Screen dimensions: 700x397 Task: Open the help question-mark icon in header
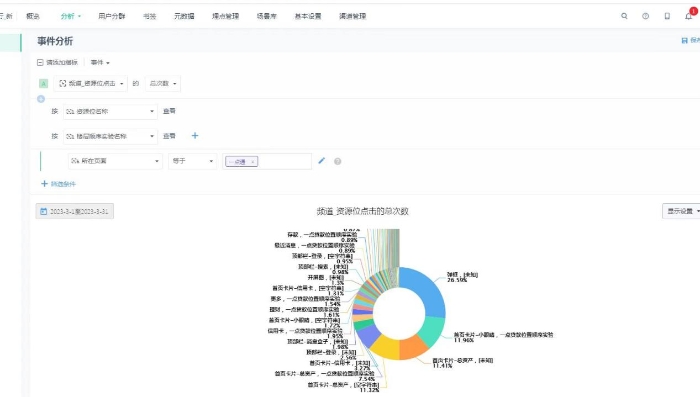click(x=646, y=16)
